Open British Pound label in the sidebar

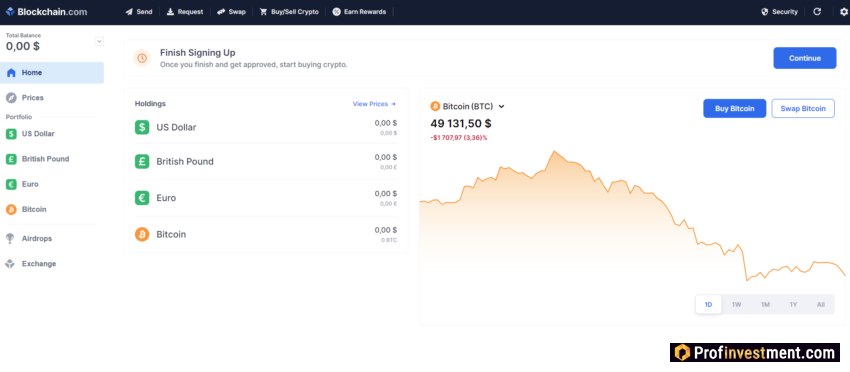tap(46, 159)
